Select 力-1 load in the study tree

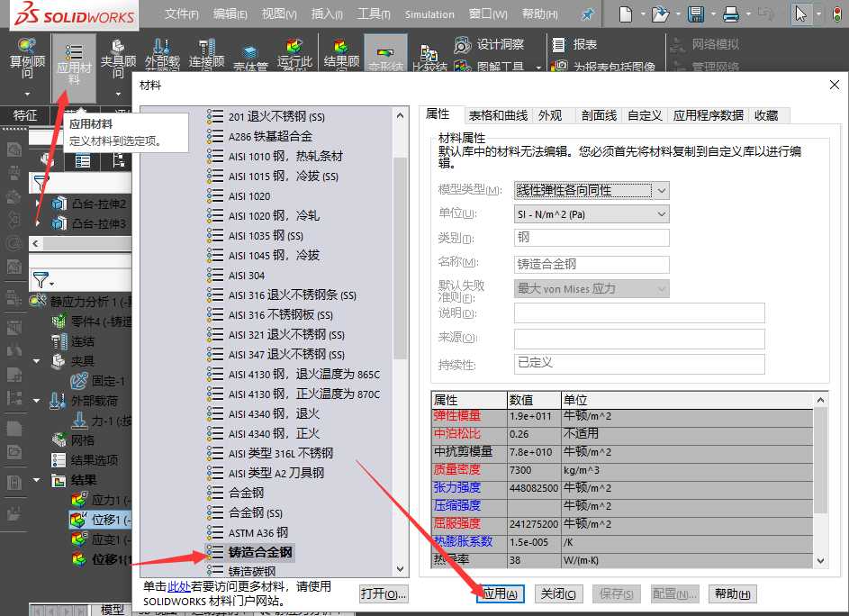(x=102, y=421)
